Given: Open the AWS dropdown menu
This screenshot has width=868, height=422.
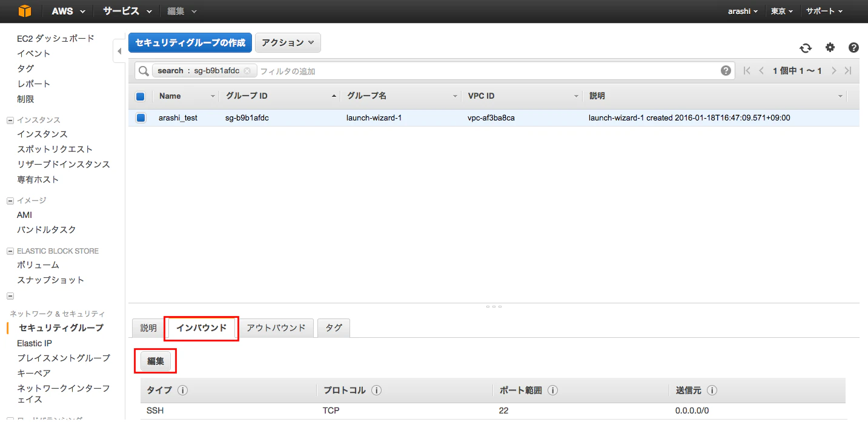Looking at the screenshot, I should (x=68, y=11).
